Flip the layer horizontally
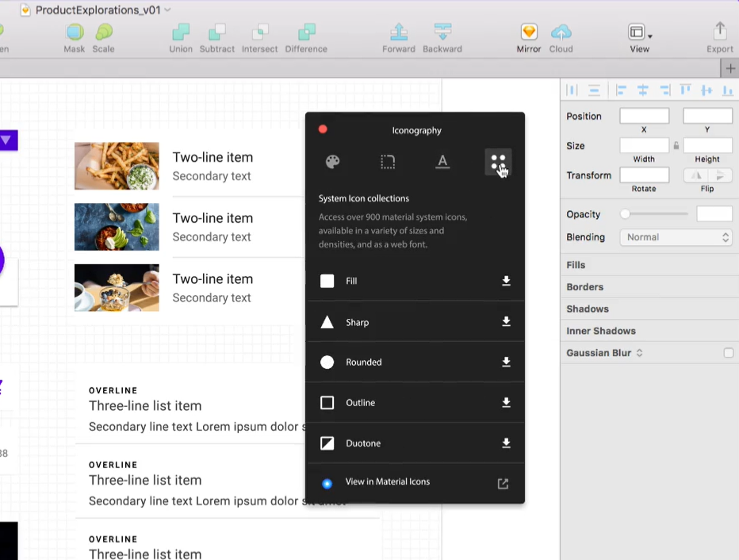The image size is (739, 560). pyautogui.click(x=697, y=175)
